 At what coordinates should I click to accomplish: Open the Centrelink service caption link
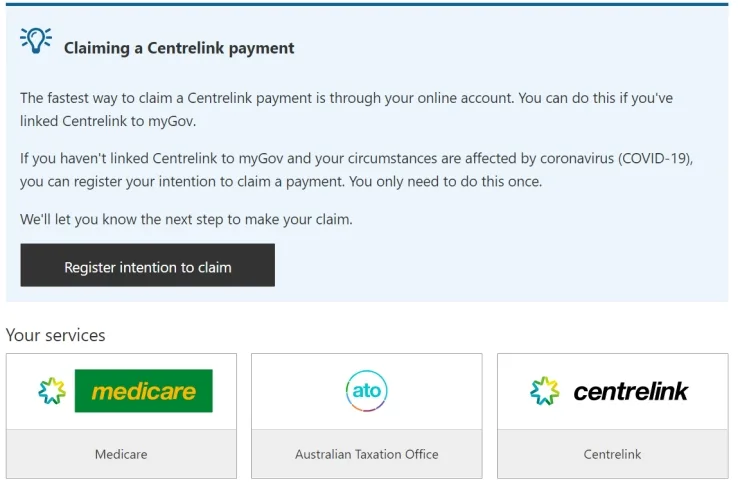[x=612, y=454]
